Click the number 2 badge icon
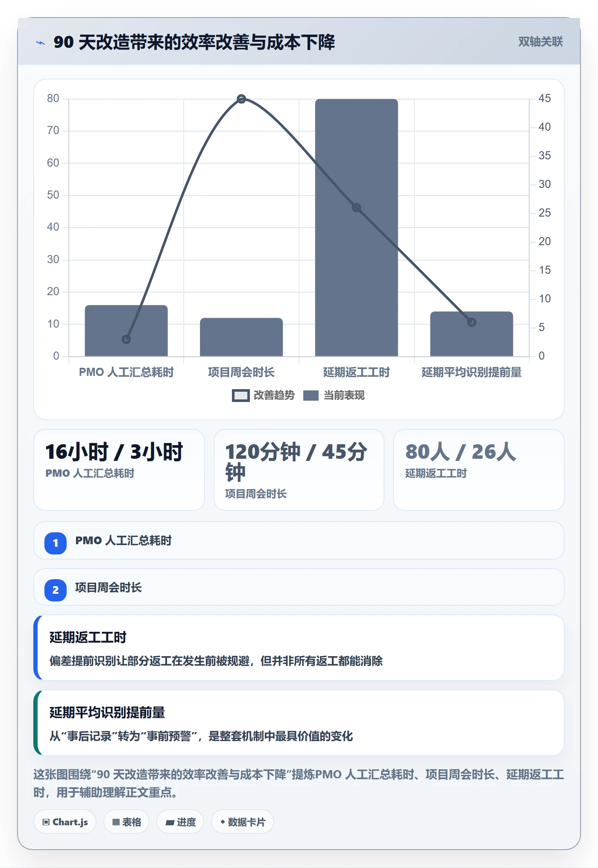Screen dimensions: 598x868 [56, 590]
